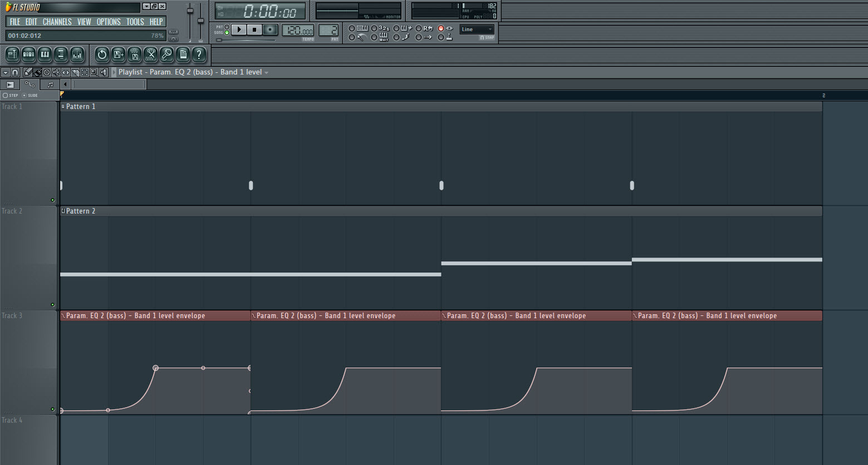Viewport: 868px width, 465px height.
Task: Open the Piano Roll toolbar icon
Action: (45, 55)
